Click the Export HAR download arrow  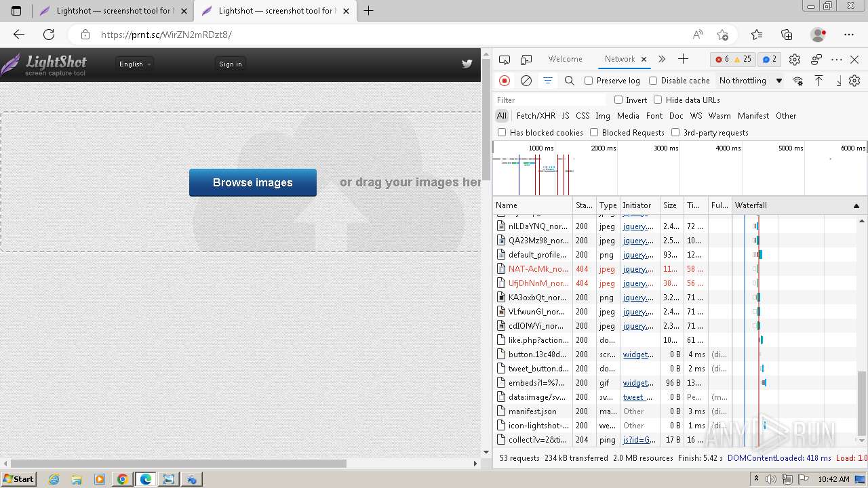coord(839,81)
